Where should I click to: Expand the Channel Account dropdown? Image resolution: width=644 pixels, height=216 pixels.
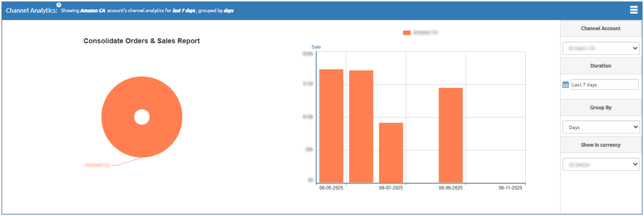point(601,49)
